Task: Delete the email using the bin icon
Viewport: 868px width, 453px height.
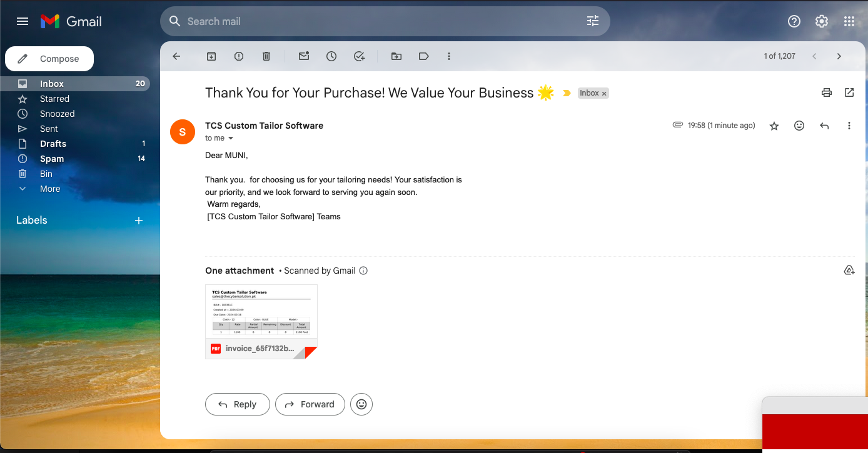Action: coord(266,56)
